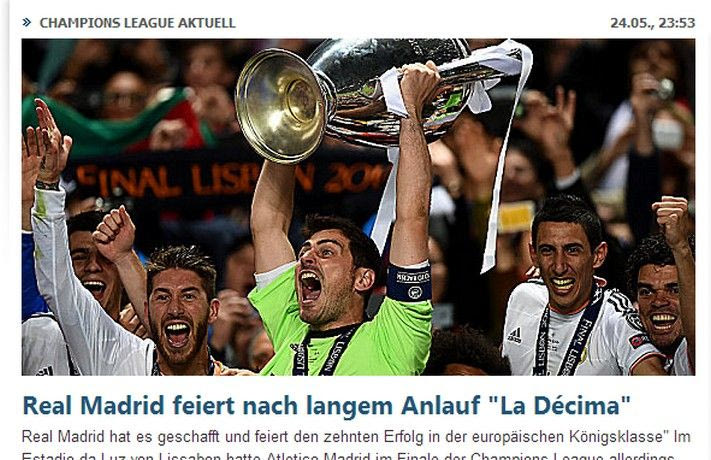The height and width of the screenshot is (460, 711).
Task: Click the raised fist at photo's right edge
Action: (671, 215)
